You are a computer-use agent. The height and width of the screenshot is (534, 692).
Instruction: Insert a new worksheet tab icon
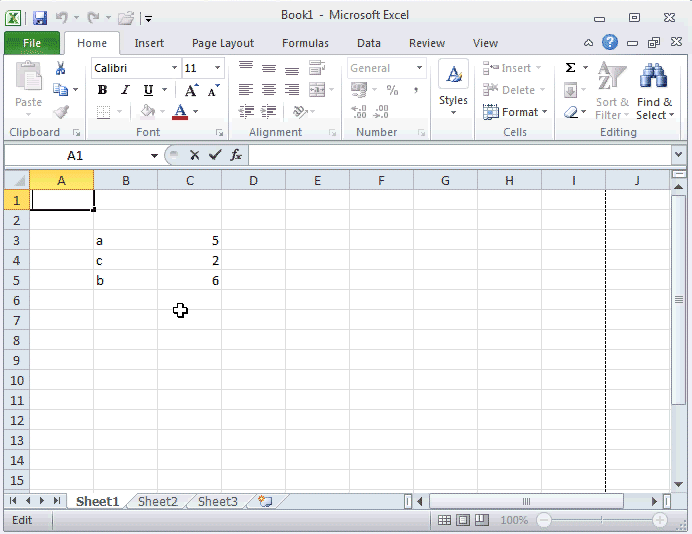click(x=265, y=501)
